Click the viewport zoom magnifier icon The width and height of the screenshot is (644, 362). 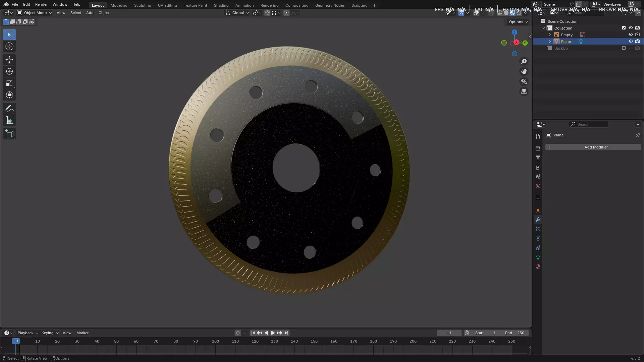click(x=524, y=61)
